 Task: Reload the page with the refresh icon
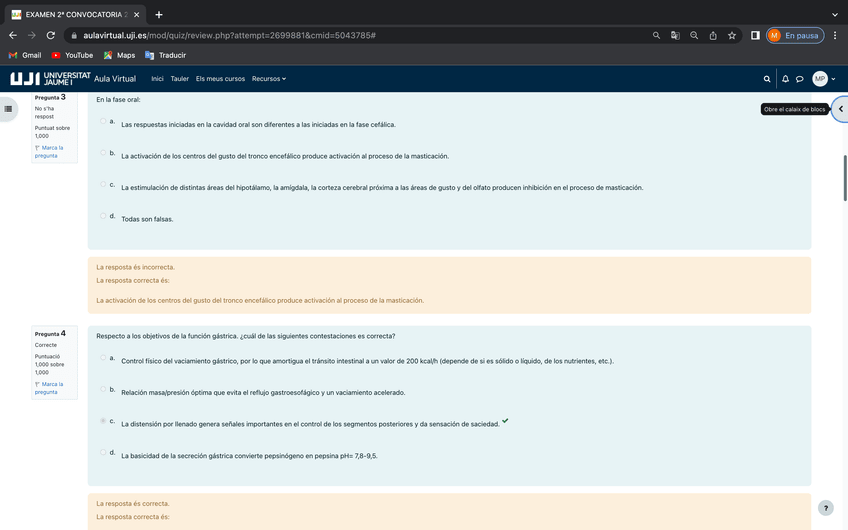tap(51, 35)
